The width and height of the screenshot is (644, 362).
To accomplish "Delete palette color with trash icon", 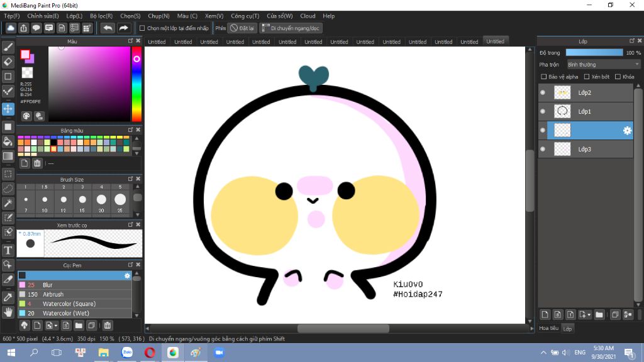I will coord(37,163).
